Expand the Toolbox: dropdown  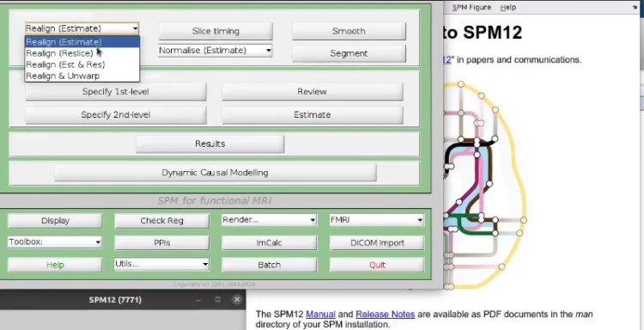click(55, 242)
